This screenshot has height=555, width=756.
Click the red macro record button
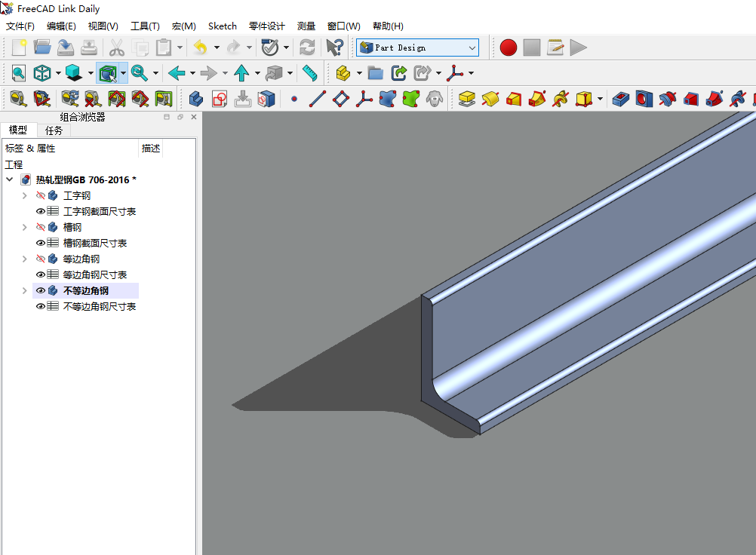click(508, 48)
